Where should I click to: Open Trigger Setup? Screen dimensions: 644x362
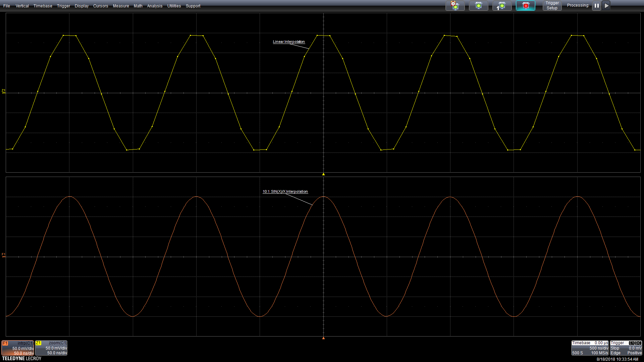click(552, 6)
